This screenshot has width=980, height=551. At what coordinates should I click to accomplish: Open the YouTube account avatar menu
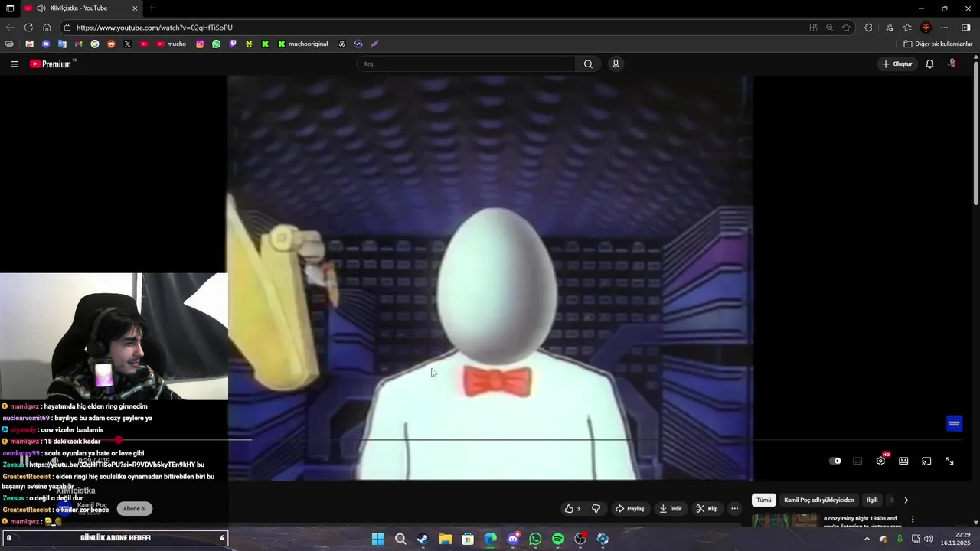pyautogui.click(x=953, y=64)
